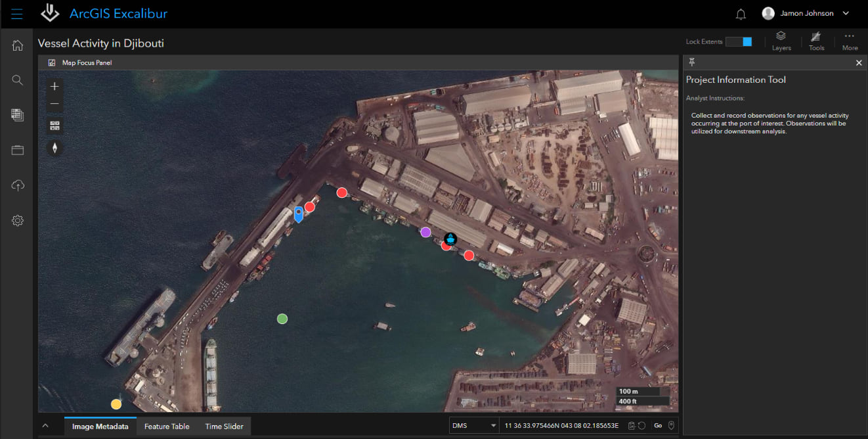This screenshot has width=868, height=439.
Task: Toggle the Lock Extents switch
Action: pos(739,41)
